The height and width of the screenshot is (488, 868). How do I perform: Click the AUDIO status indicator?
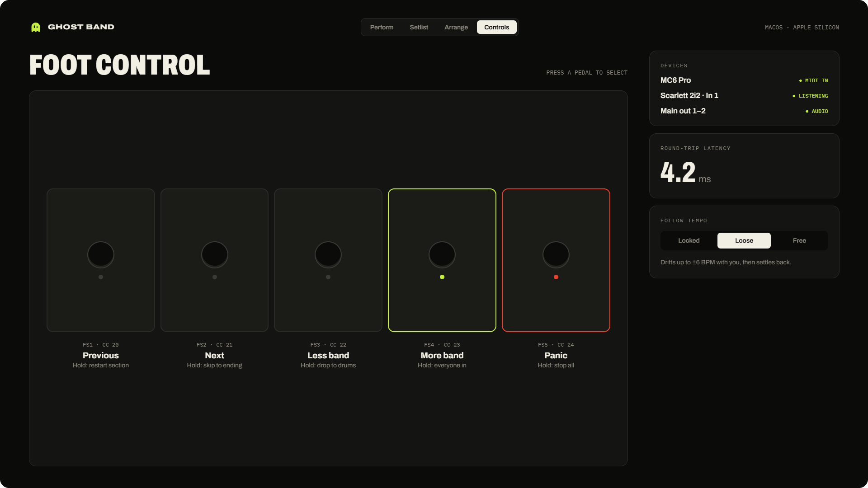pos(816,111)
